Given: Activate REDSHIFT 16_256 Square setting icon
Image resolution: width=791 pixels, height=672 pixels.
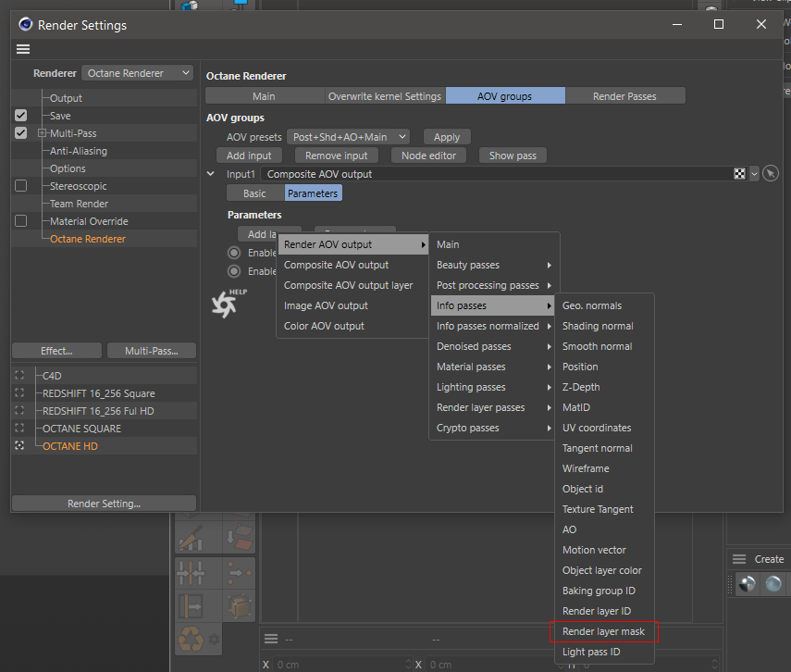Looking at the screenshot, I should coord(19,392).
